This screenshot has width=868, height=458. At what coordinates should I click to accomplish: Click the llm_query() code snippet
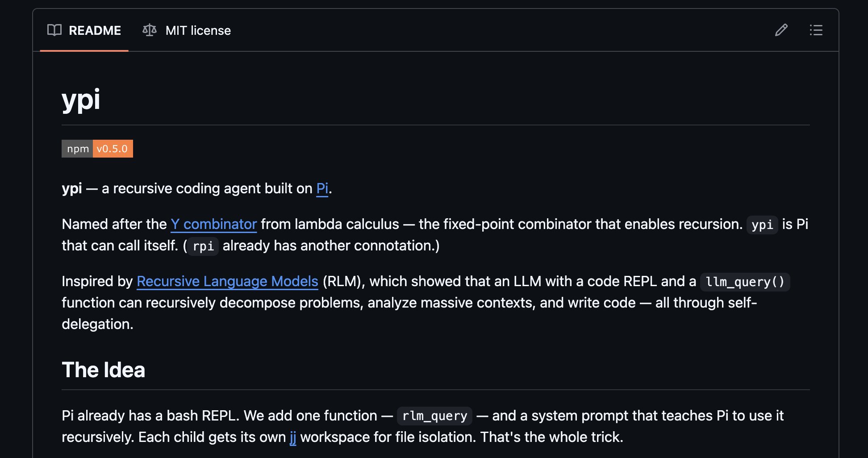tap(744, 282)
